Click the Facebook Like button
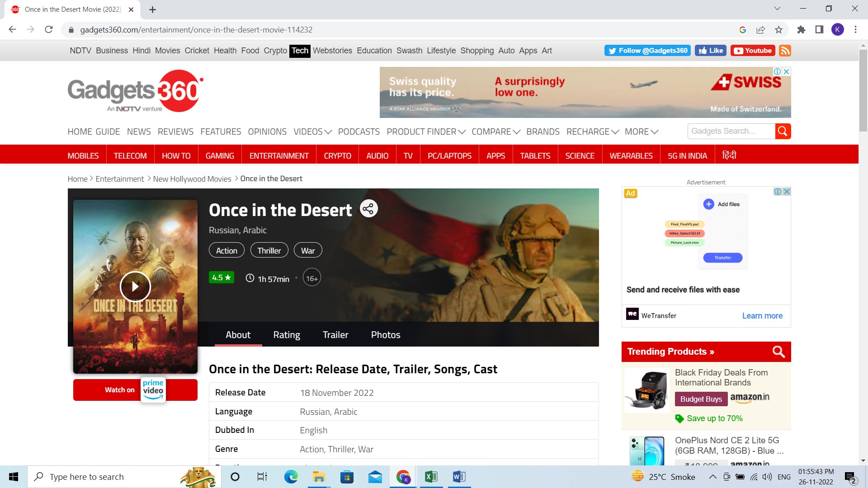 (711, 51)
